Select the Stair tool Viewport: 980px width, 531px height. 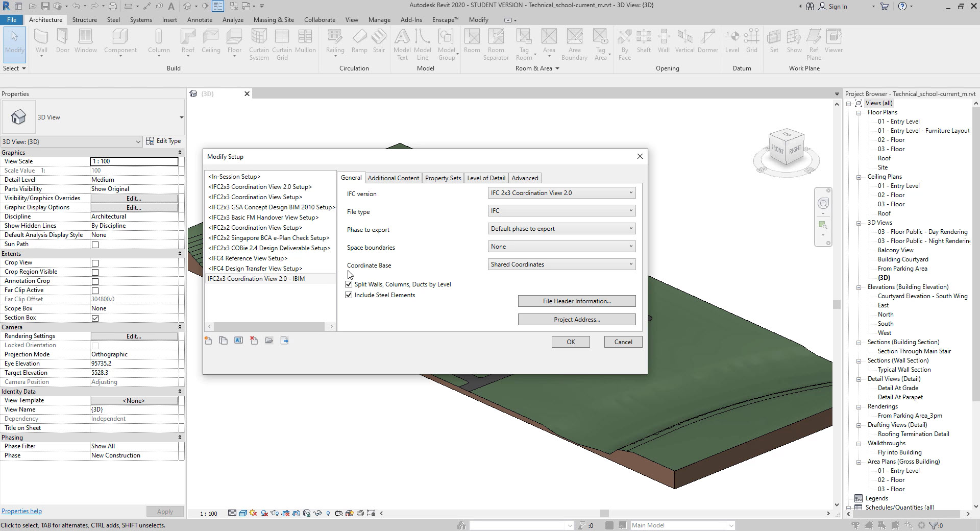click(379, 43)
